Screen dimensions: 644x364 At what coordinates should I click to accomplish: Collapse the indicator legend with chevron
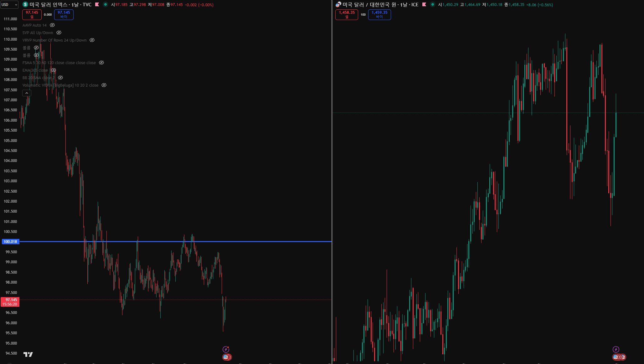27,93
